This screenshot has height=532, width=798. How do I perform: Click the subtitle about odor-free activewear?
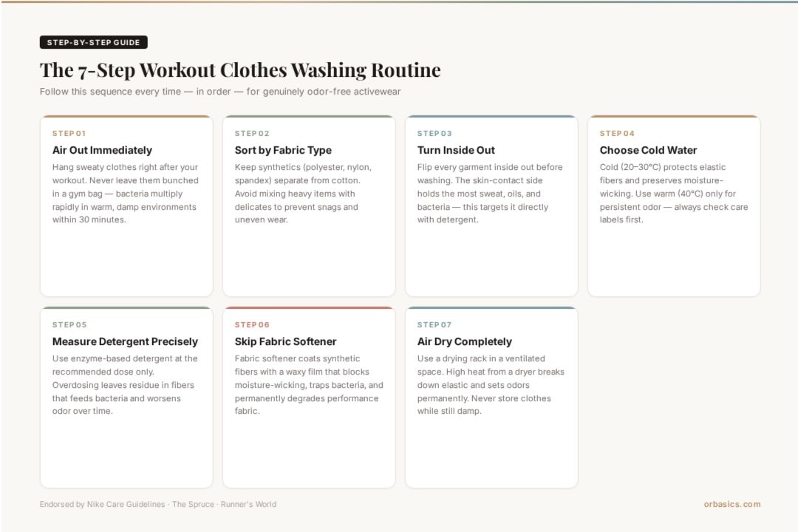coord(220,92)
